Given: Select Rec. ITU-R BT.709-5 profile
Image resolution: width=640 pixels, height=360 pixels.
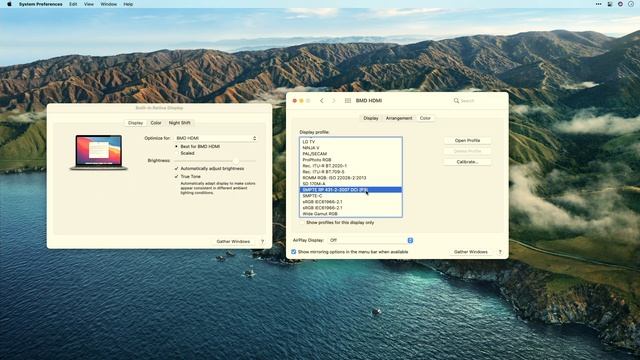Looking at the screenshot, I should (351, 172).
